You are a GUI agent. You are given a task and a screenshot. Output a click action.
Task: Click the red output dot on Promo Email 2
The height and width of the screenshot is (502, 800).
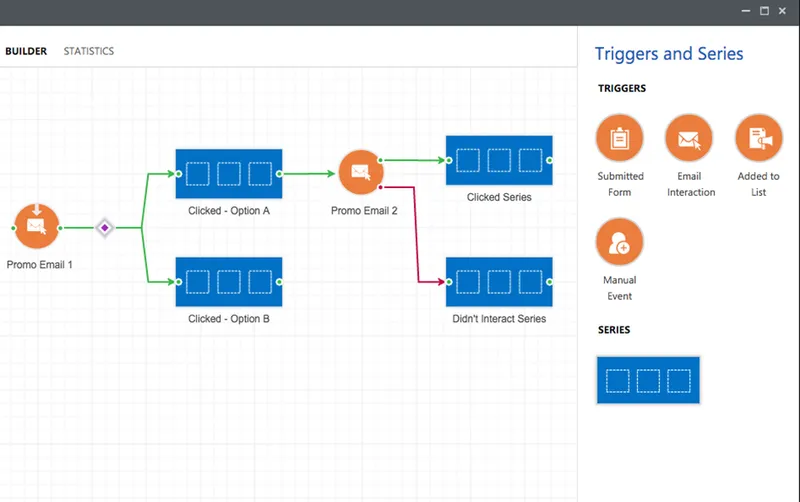pos(381,187)
